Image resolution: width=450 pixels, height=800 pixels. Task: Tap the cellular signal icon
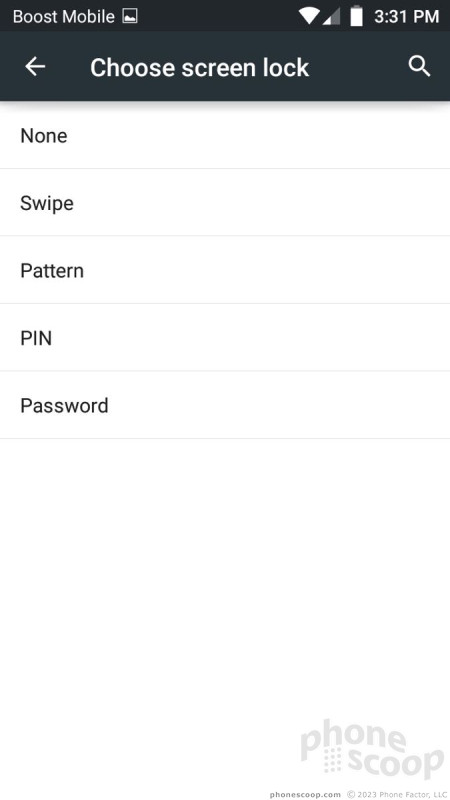click(331, 16)
